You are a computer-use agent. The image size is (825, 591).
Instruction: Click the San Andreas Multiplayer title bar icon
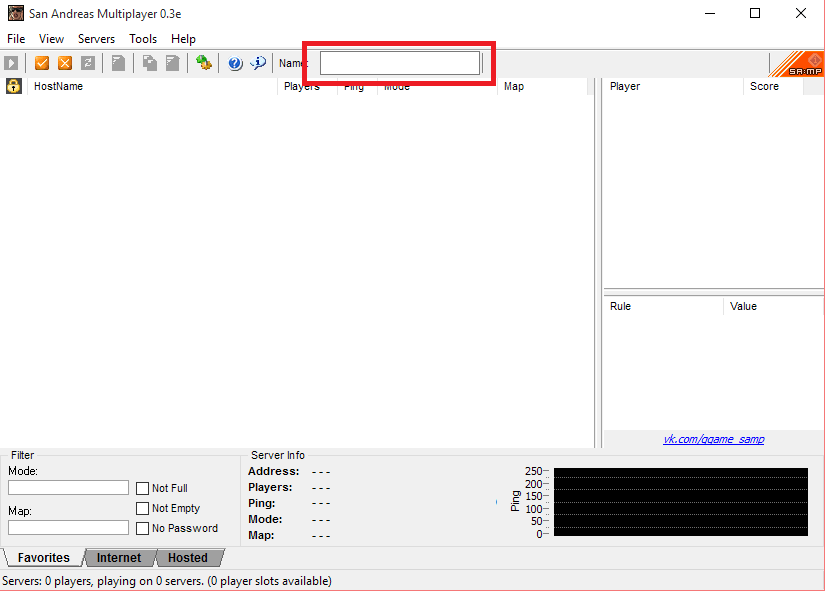point(15,13)
